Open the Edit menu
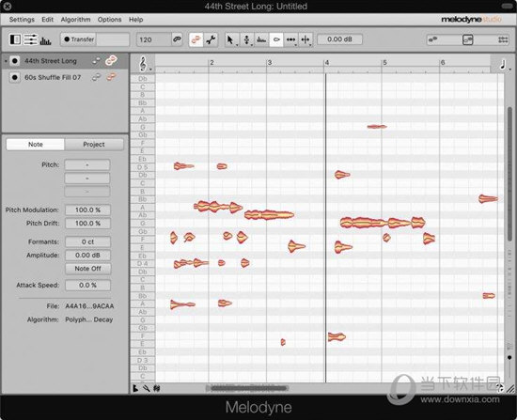This screenshot has height=420, width=517. 48,20
